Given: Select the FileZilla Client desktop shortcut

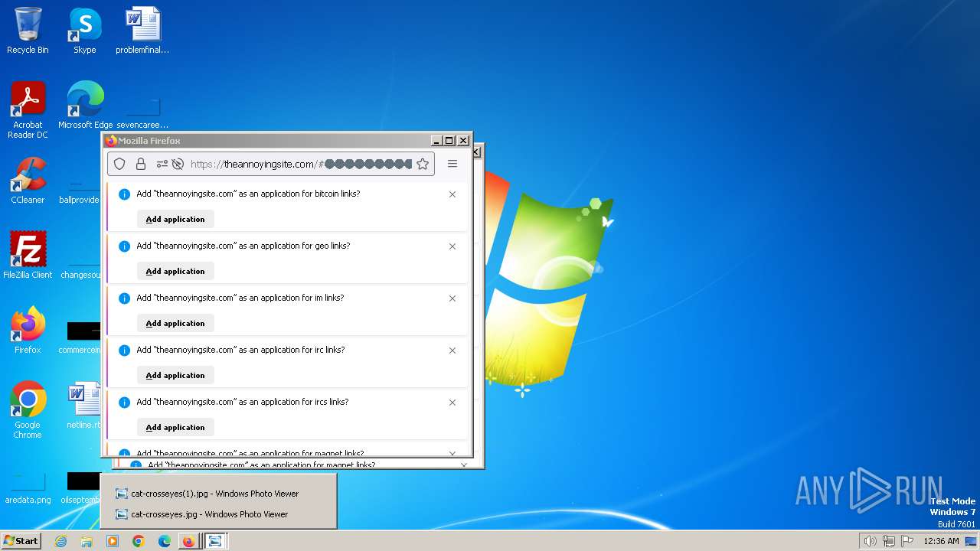Looking at the screenshot, I should coord(28,255).
